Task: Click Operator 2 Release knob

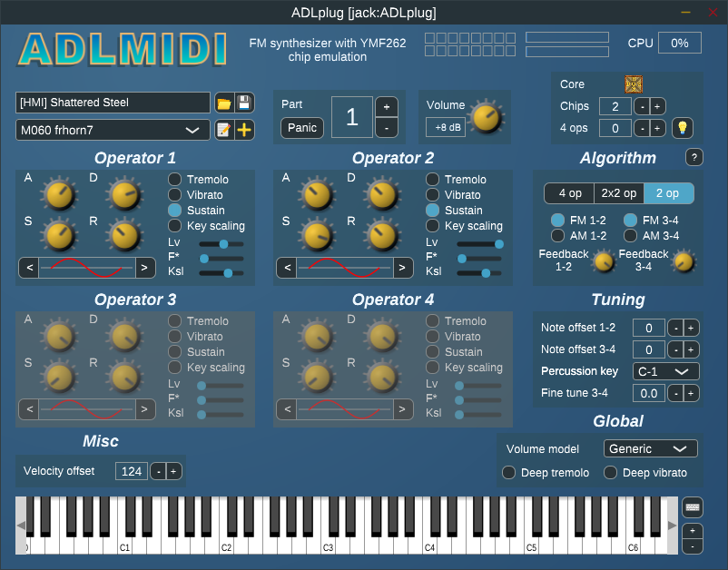Action: pyautogui.click(x=382, y=235)
